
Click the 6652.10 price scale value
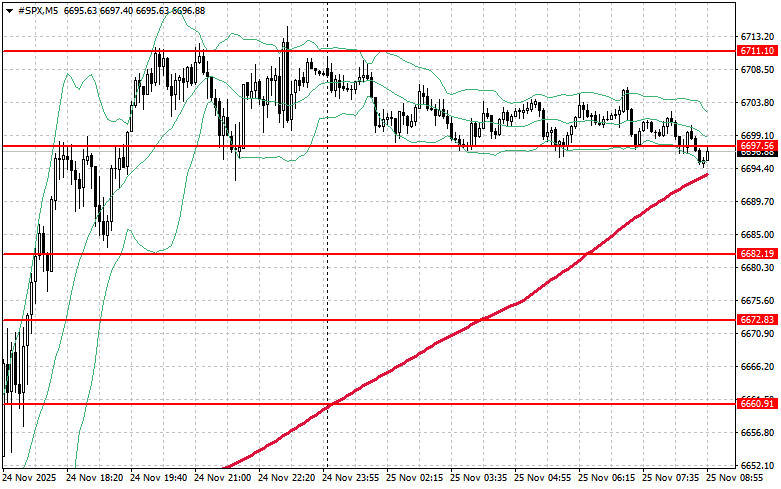(757, 466)
